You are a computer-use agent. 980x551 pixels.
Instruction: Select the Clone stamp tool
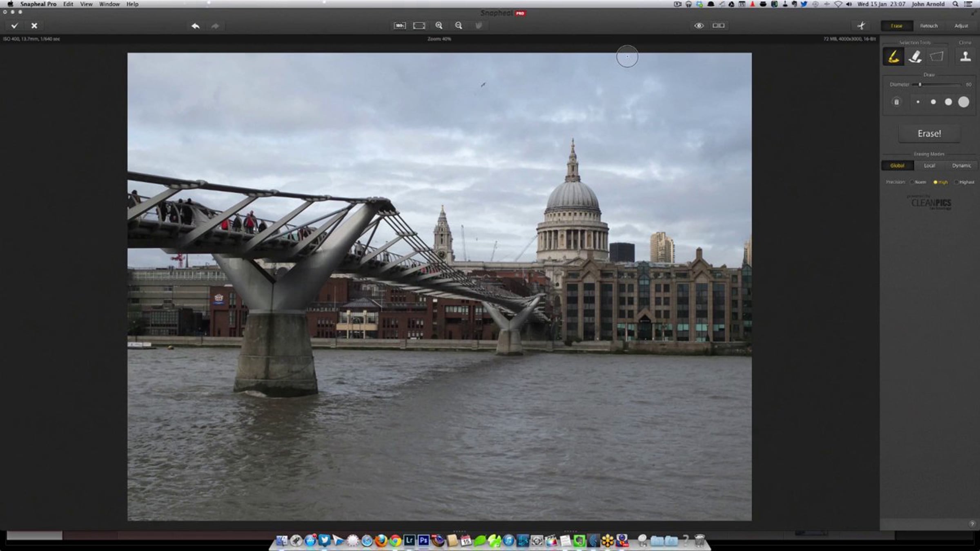[x=965, y=56]
